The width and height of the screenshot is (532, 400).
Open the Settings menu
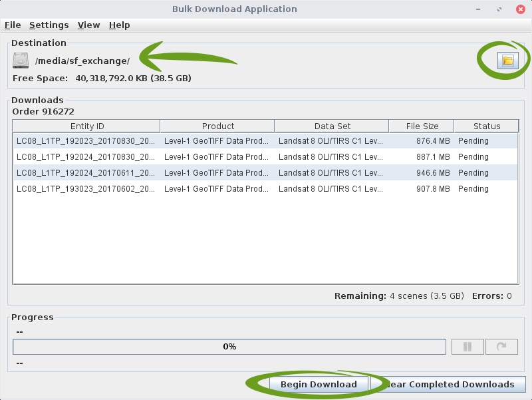pos(49,25)
